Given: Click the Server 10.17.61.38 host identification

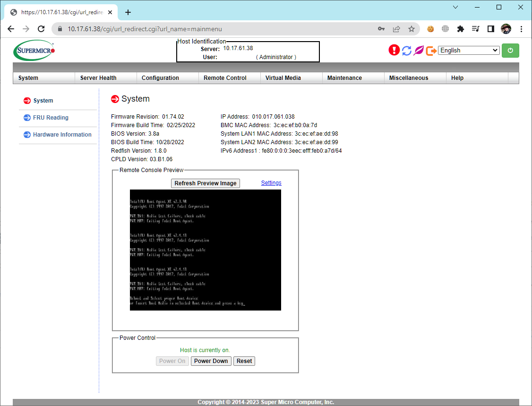Looking at the screenshot, I should pyautogui.click(x=227, y=49).
